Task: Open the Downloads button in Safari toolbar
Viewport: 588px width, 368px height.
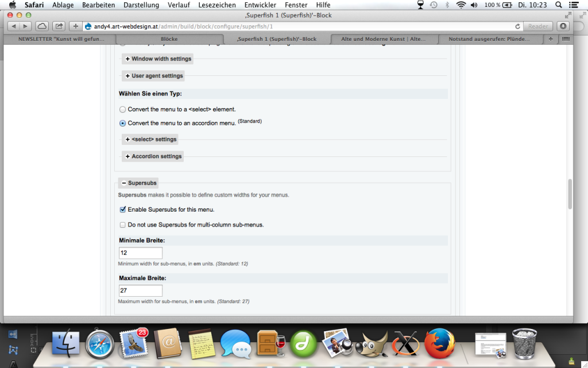Action: tap(563, 26)
